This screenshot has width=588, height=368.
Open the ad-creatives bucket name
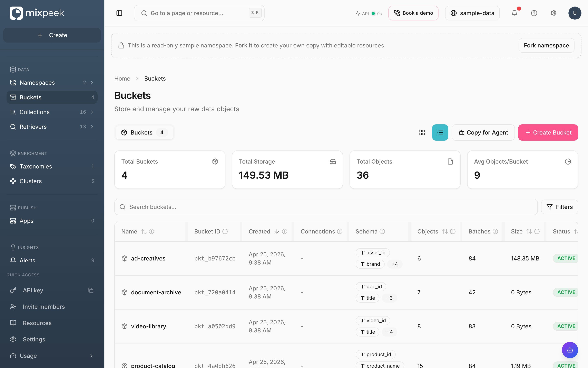(148, 258)
